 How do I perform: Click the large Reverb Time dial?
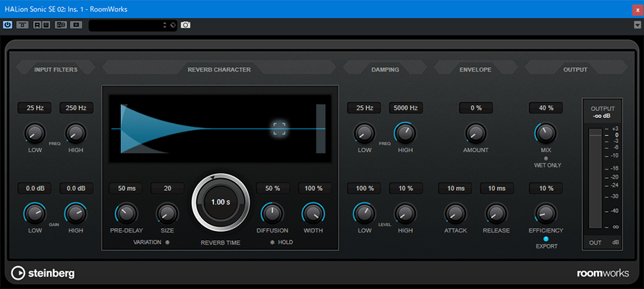click(x=220, y=202)
